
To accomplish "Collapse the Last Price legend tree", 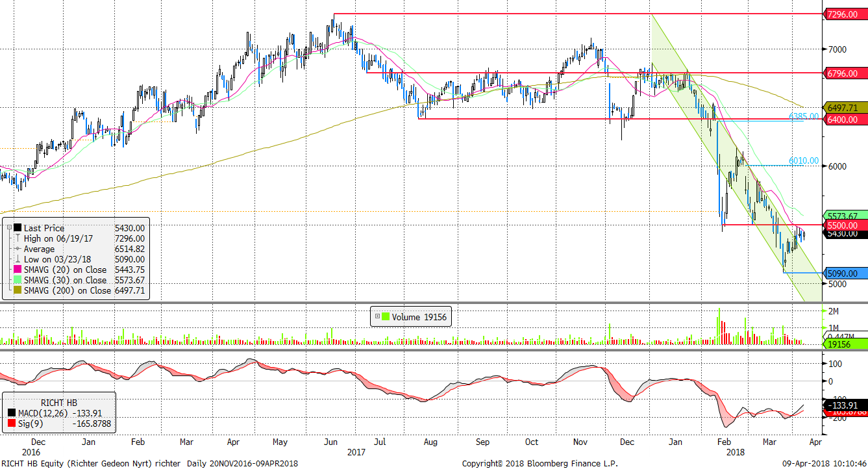I will coord(9,228).
